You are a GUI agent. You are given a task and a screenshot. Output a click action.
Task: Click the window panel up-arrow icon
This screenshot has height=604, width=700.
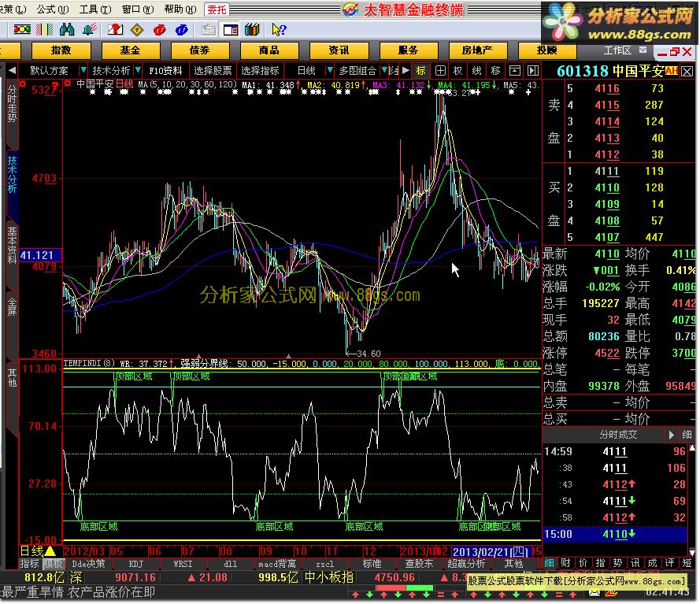point(515,71)
